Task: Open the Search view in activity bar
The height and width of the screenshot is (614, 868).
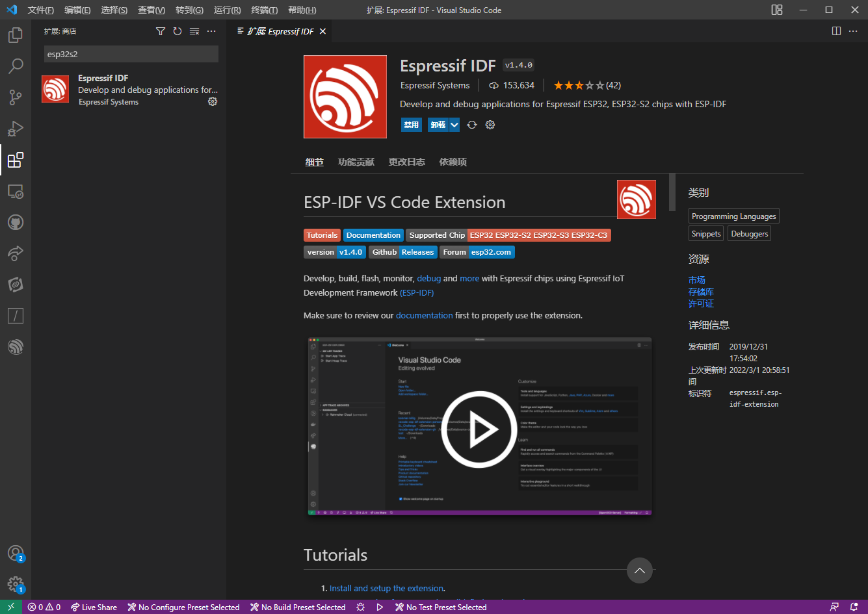Action: [x=16, y=66]
